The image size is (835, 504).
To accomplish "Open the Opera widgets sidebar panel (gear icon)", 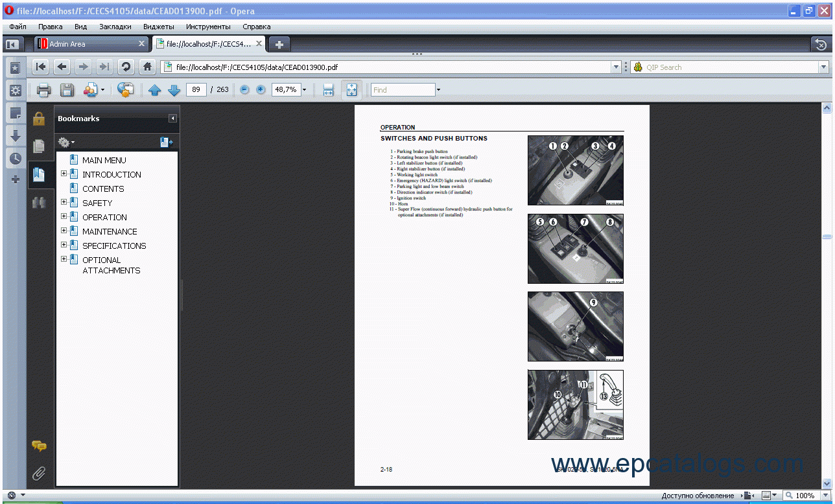I will (16, 90).
